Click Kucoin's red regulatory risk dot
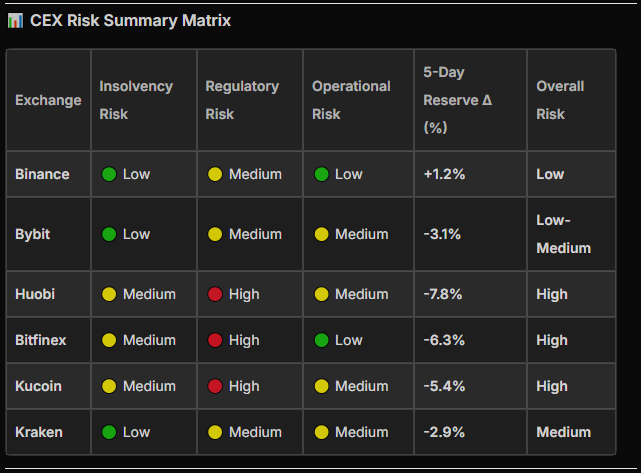The height and width of the screenshot is (473, 641). tap(215, 386)
